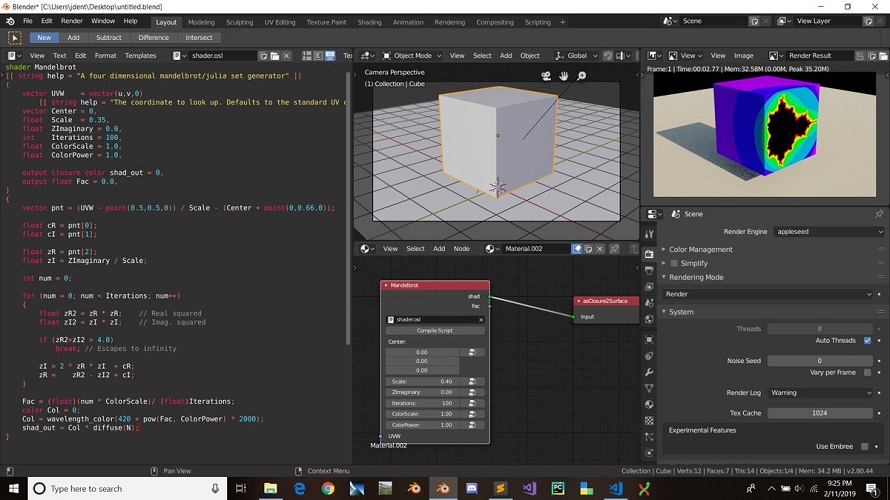This screenshot has width=890, height=500.
Task: Open Object properties tab square icon
Action: (649, 339)
